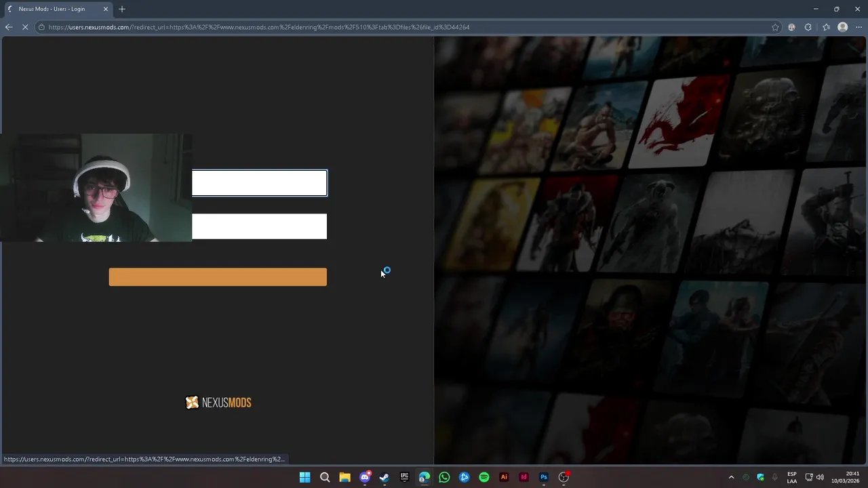This screenshot has height=488, width=868.
Task: Open the browser profile avatar
Action: (x=842, y=27)
